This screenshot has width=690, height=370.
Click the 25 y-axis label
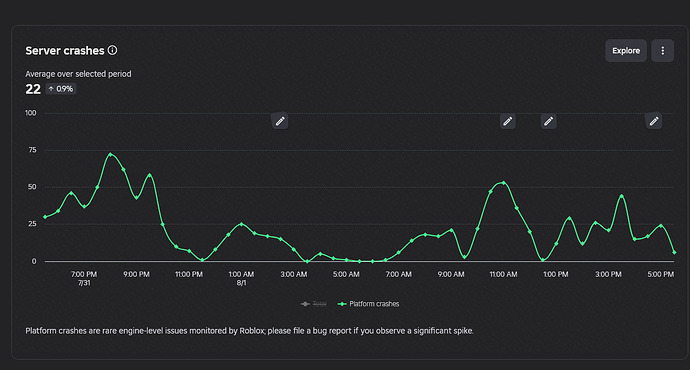click(32, 224)
